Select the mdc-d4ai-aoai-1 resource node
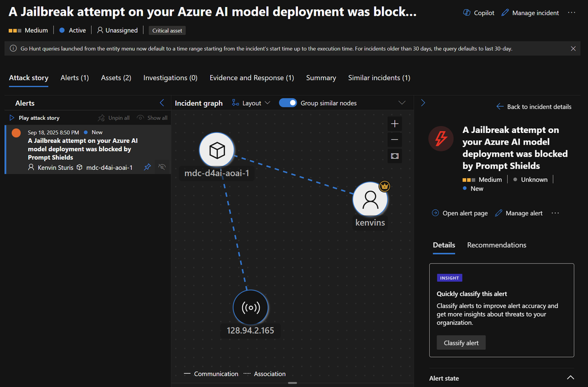This screenshot has height=387, width=588. click(217, 151)
